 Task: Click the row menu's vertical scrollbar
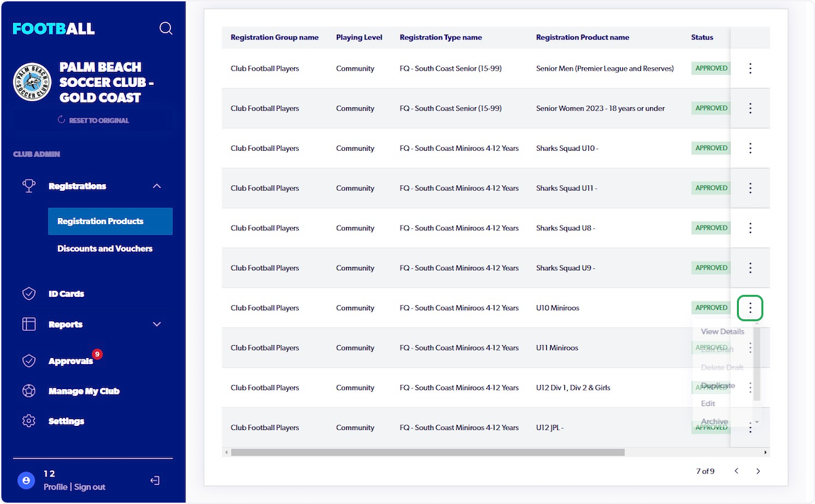[757, 365]
